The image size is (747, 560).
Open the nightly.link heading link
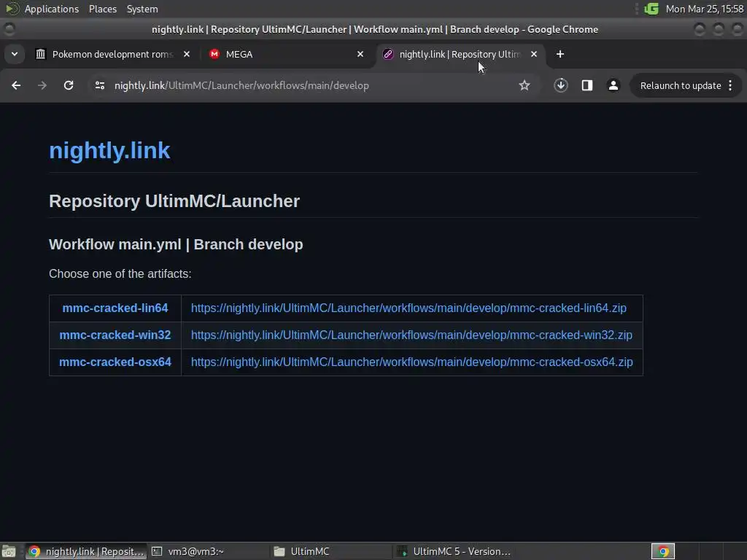109,150
